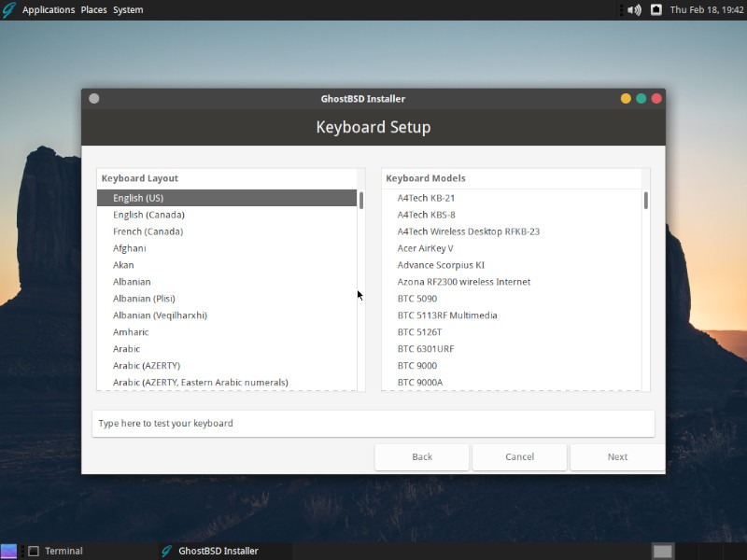Open the Applications menu
This screenshot has height=560, width=747.
[49, 9]
